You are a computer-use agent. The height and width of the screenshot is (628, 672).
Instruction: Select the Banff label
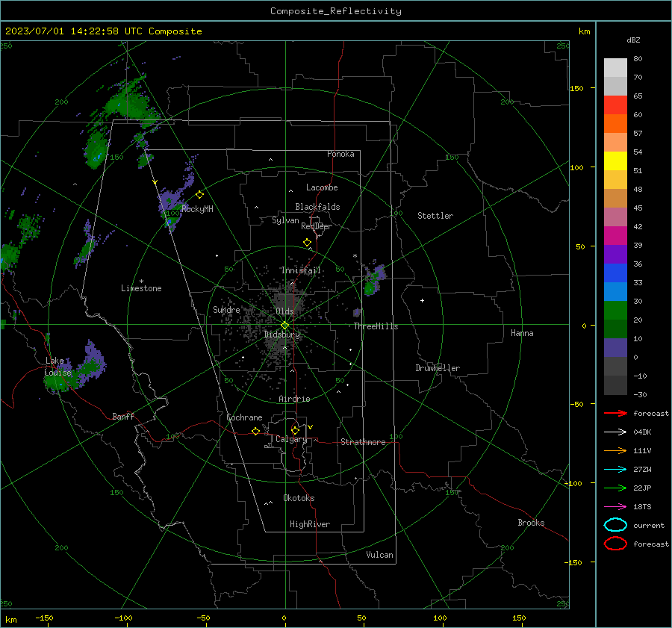123,417
